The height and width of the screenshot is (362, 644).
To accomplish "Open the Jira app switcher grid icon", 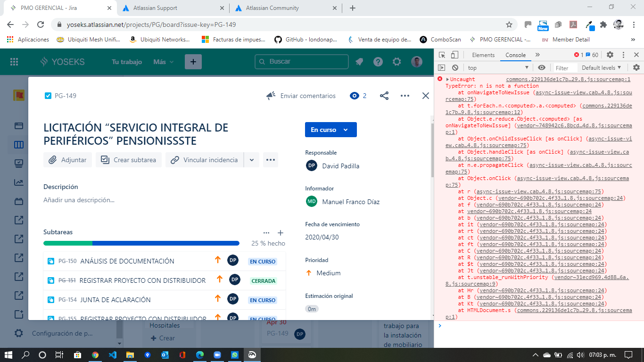I will tap(14, 62).
